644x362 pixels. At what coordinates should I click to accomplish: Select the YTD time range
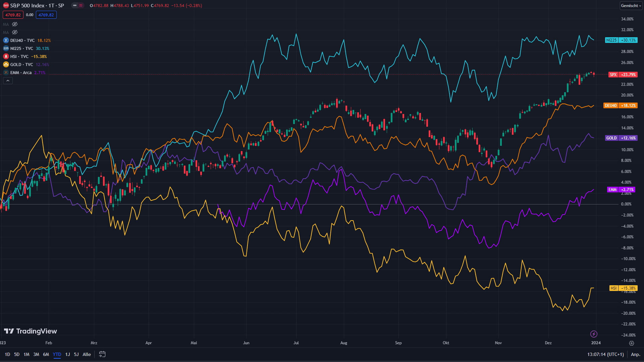click(57, 354)
